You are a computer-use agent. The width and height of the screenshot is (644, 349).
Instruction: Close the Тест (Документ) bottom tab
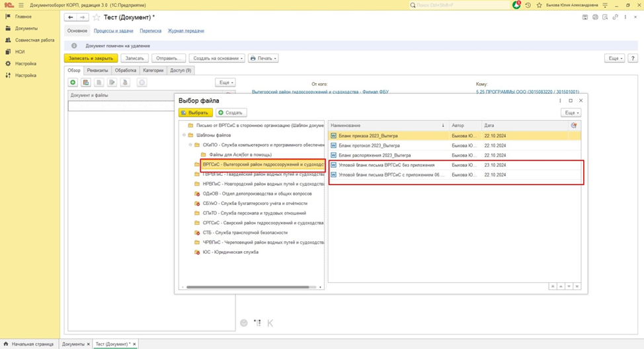pos(134,344)
